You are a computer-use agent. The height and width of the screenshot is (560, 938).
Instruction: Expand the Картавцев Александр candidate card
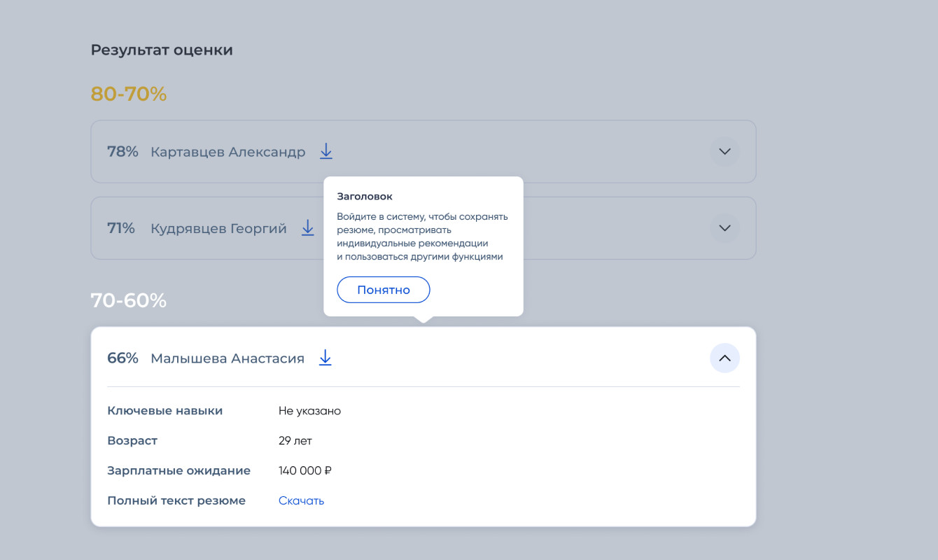tap(724, 151)
